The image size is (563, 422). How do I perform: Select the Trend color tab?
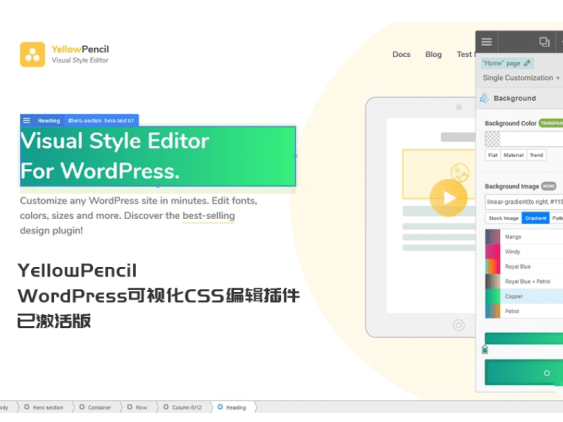[x=536, y=155]
